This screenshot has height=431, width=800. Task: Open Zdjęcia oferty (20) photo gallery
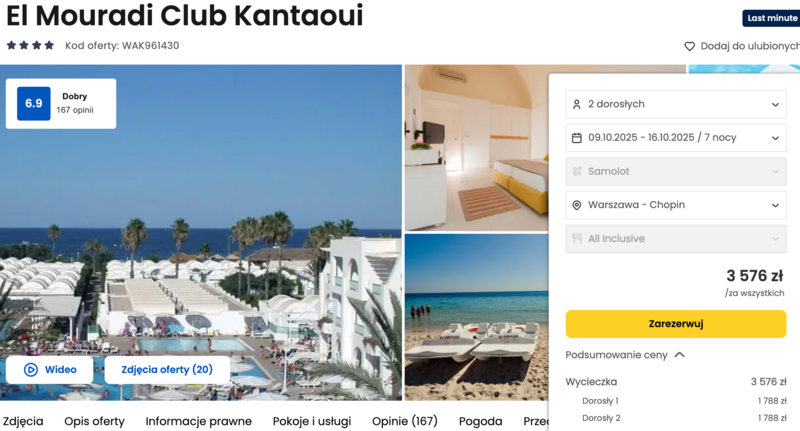click(167, 370)
